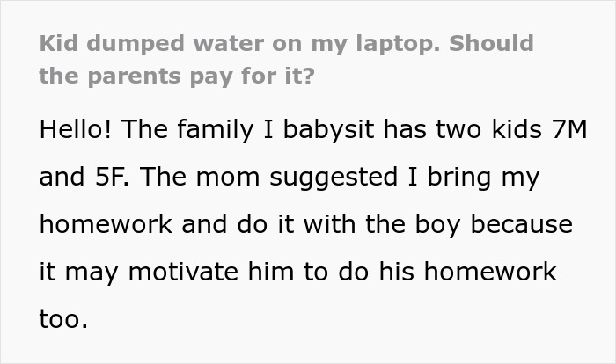Viewport: 616px width, 364px height.
Task: Click the word "water" in the title
Action: point(228,43)
